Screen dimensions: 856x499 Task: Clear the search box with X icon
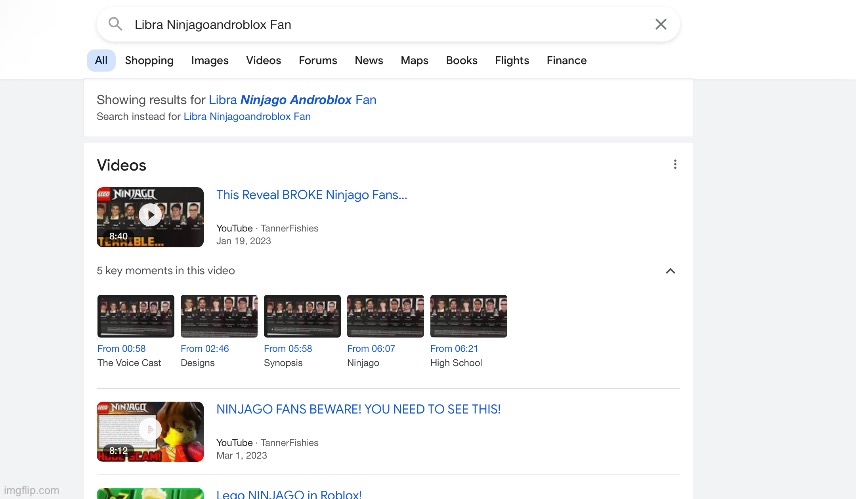661,24
